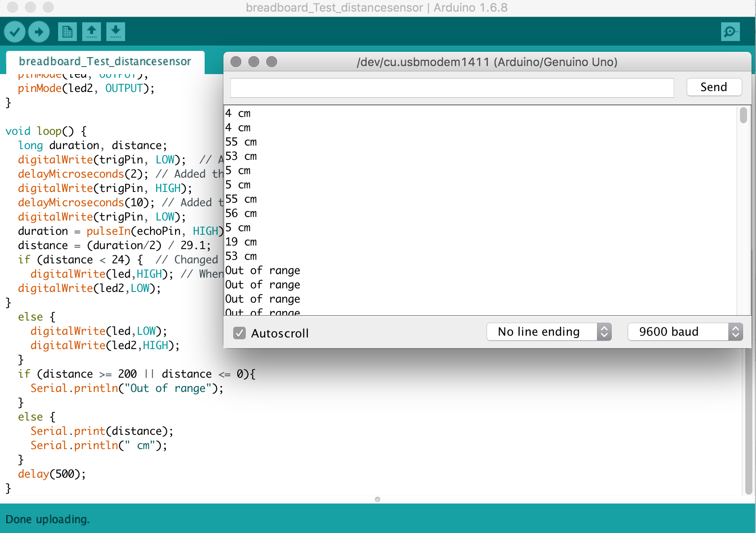
Task: Close the serial monitor window
Action: tap(236, 62)
